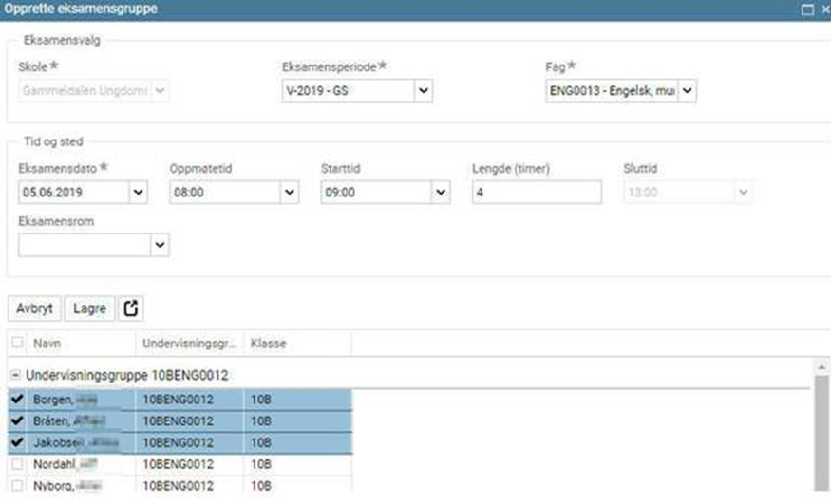Uncheck the Jakobsen student row
This screenshot has width=831, height=504.
click(16, 442)
